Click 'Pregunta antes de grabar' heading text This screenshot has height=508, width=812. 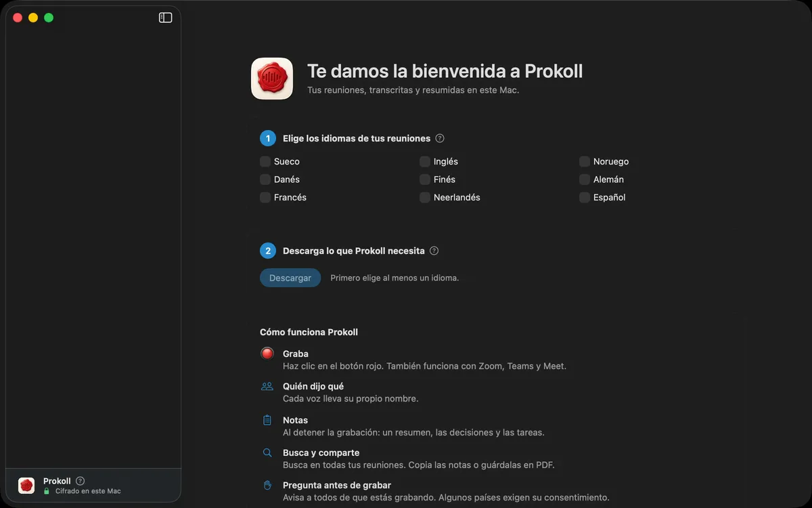click(337, 485)
